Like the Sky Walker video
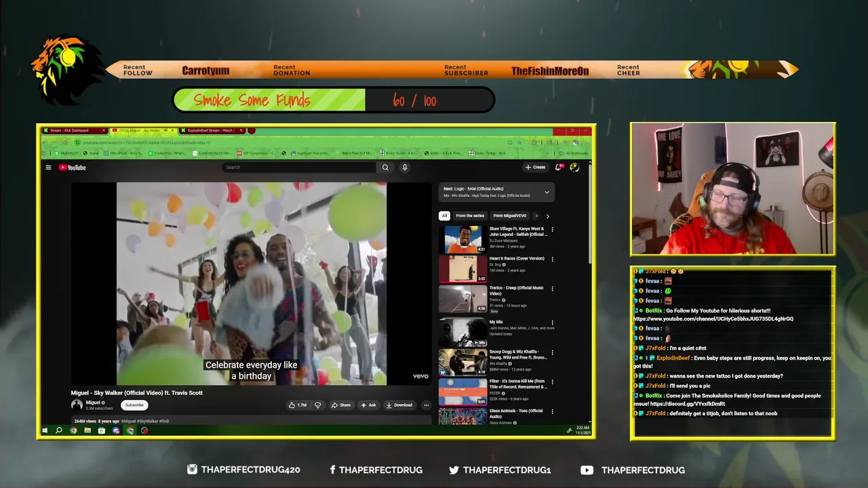The width and height of the screenshot is (868, 488). (298, 405)
